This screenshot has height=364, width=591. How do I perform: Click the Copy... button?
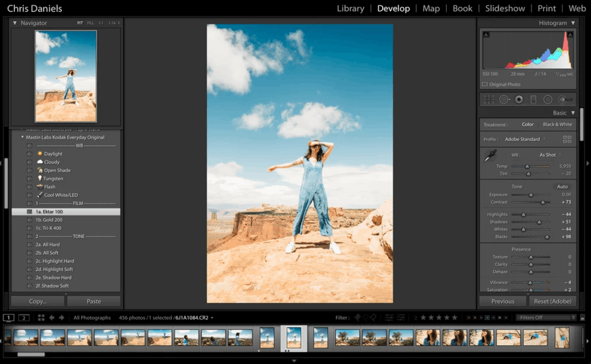38,301
